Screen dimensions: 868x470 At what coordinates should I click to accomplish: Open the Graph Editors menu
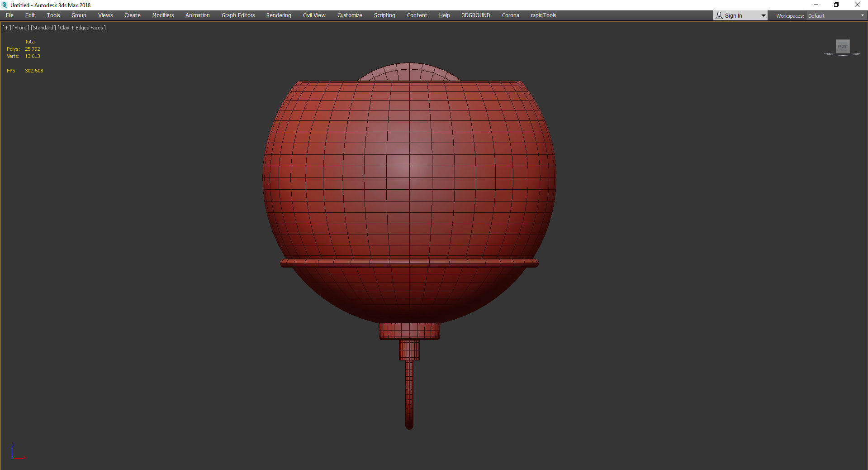[x=238, y=15]
